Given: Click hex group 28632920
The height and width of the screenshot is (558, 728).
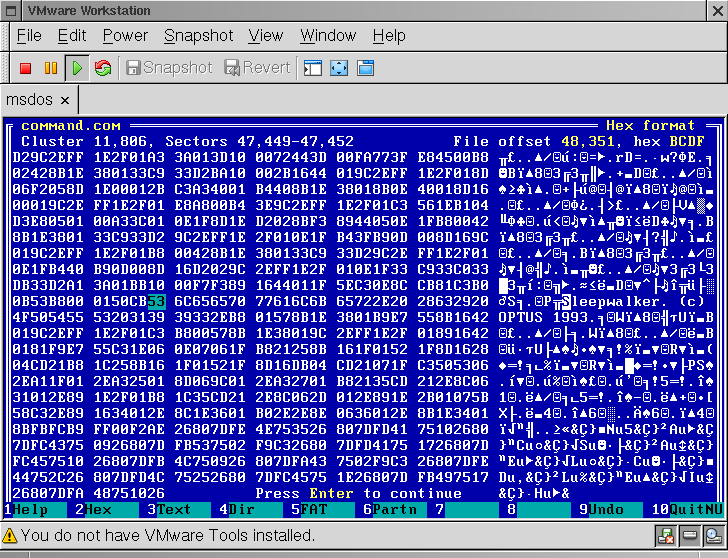Looking at the screenshot, I should point(453,302).
